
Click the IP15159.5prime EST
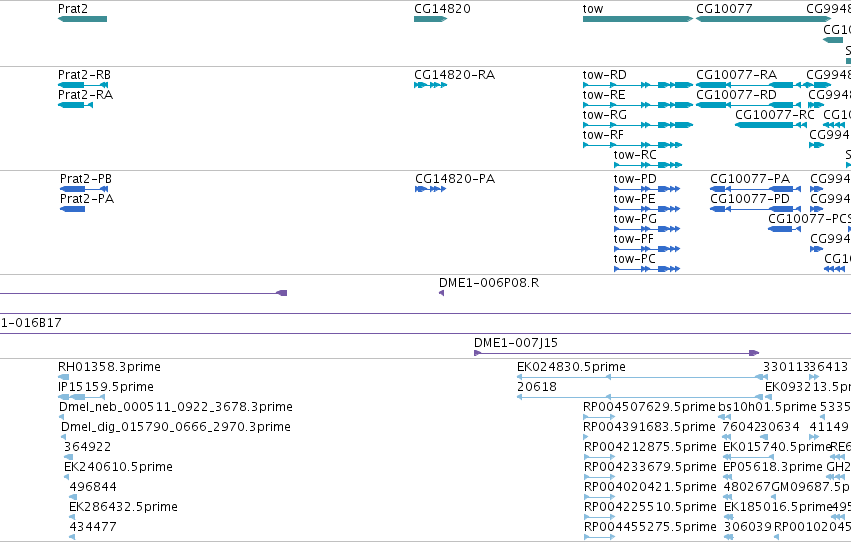coord(81,397)
